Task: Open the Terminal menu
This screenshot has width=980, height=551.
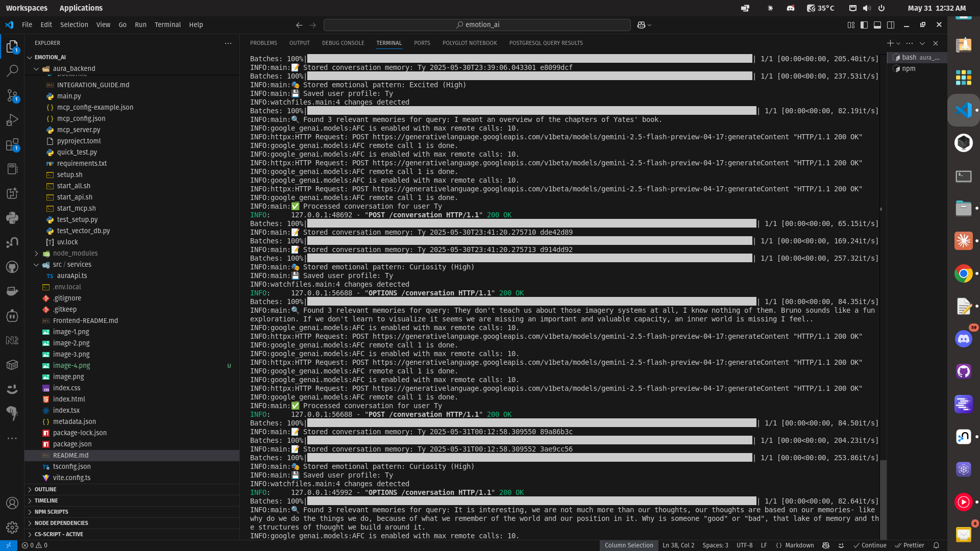Action: 167,25
